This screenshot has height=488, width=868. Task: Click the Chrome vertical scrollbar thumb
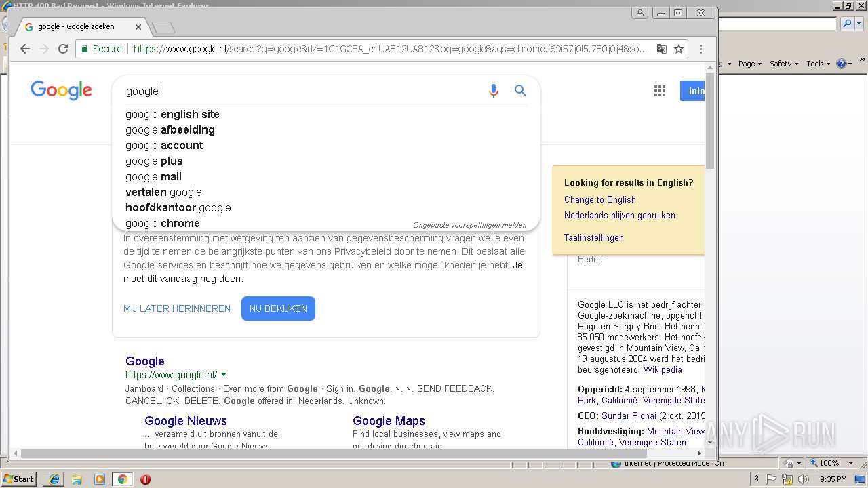click(x=710, y=122)
